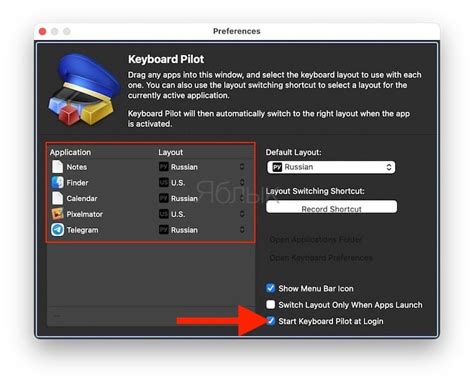
Task: Open the Default Layout dropdown
Action: coord(331,167)
